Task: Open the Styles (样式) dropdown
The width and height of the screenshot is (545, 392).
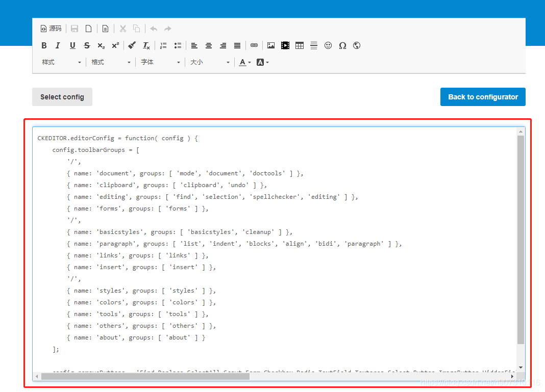Action: (62, 62)
